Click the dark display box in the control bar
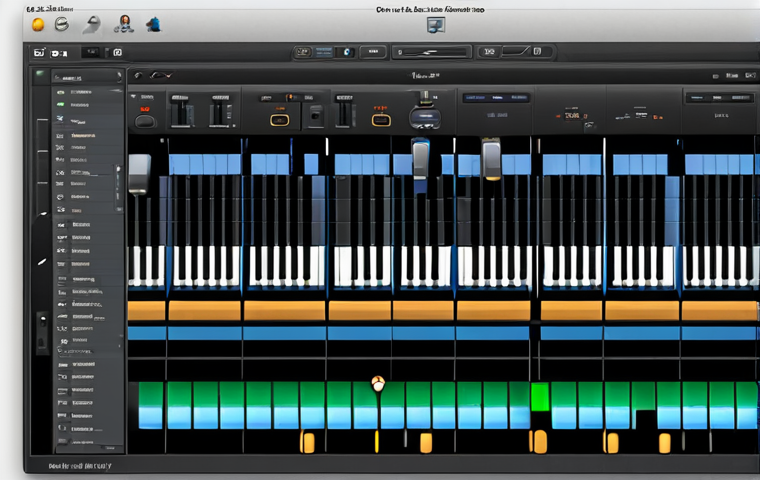 pos(91,52)
